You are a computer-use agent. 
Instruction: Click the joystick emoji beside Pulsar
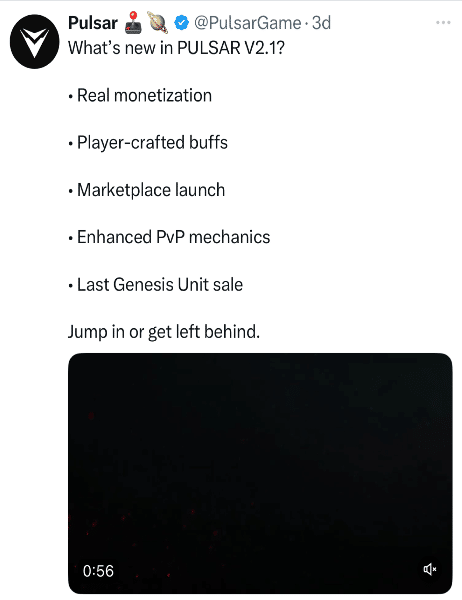click(133, 23)
